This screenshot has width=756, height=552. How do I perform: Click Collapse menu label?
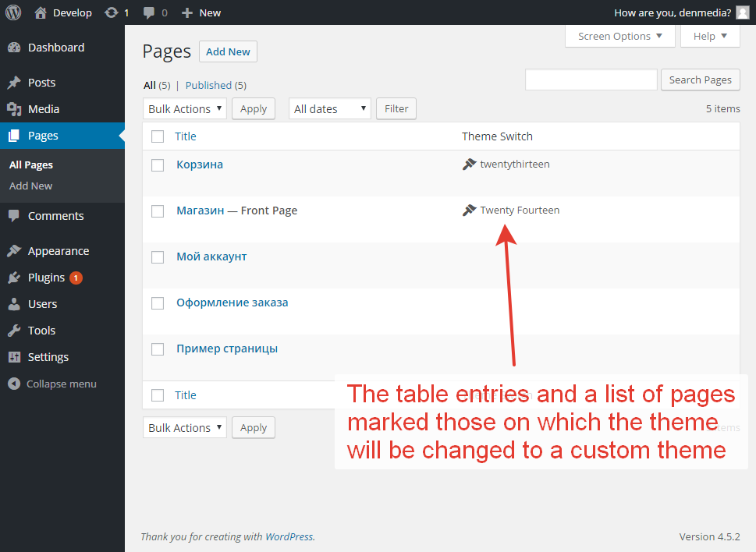pos(61,384)
